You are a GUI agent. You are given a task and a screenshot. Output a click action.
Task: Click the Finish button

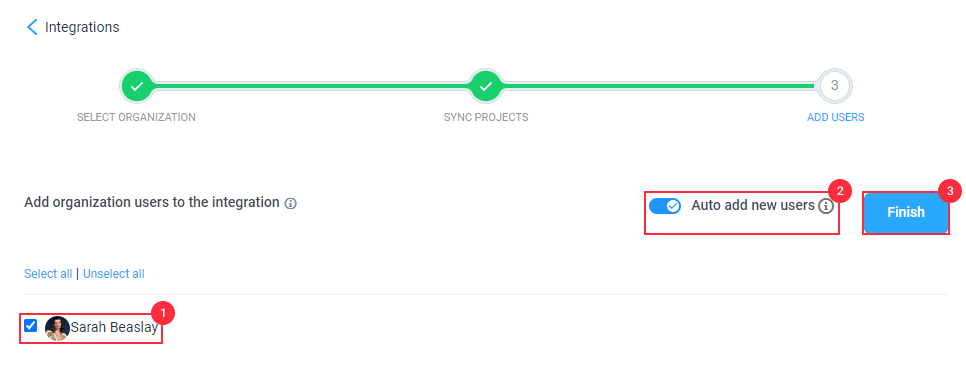pos(906,213)
